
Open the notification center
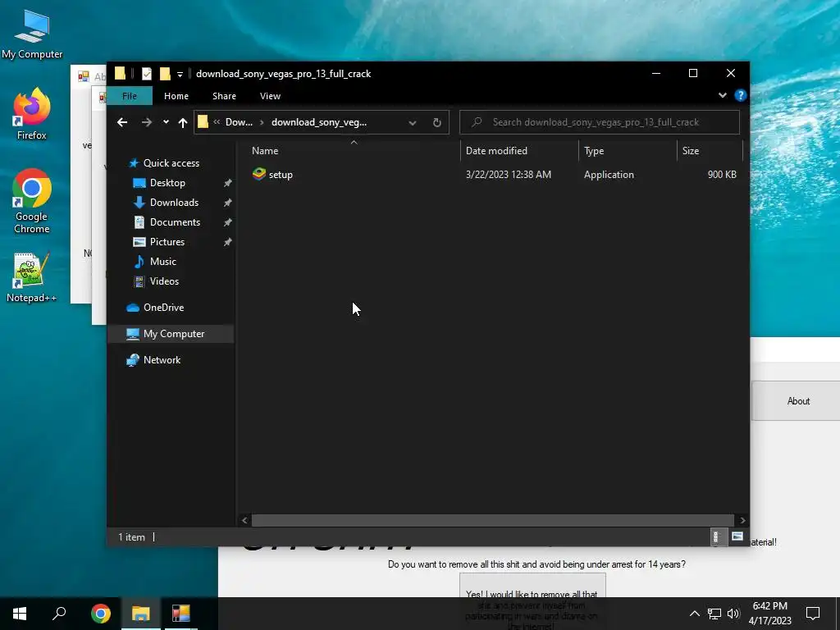pos(813,614)
